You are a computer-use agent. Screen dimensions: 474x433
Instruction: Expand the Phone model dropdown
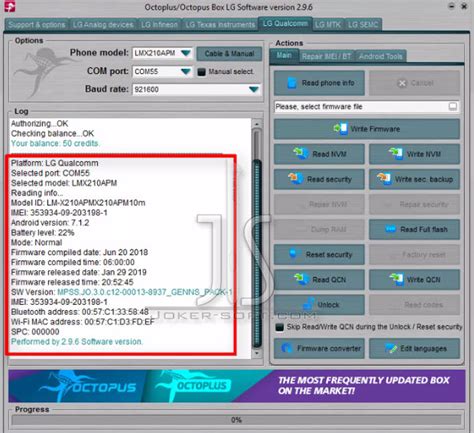(186, 53)
